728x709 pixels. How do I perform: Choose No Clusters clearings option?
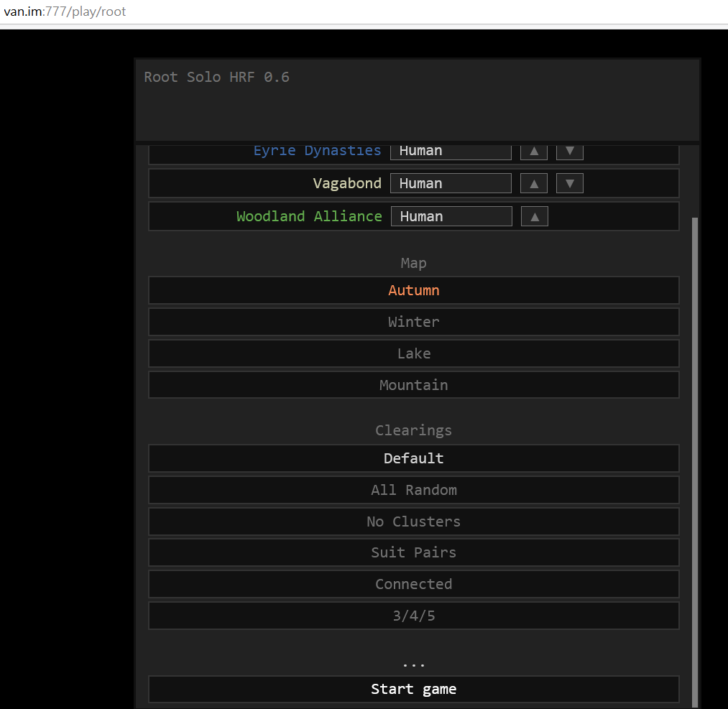[414, 522]
